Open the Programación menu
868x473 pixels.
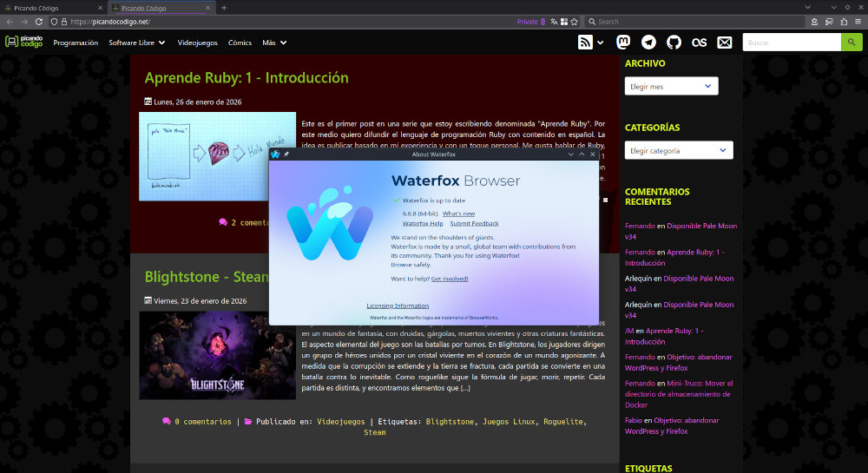pyautogui.click(x=76, y=43)
